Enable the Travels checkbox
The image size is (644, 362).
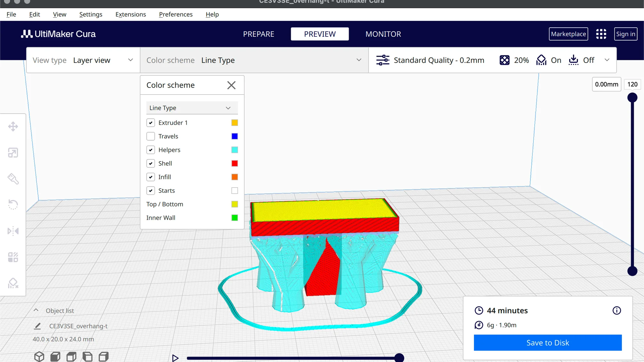tap(151, 136)
